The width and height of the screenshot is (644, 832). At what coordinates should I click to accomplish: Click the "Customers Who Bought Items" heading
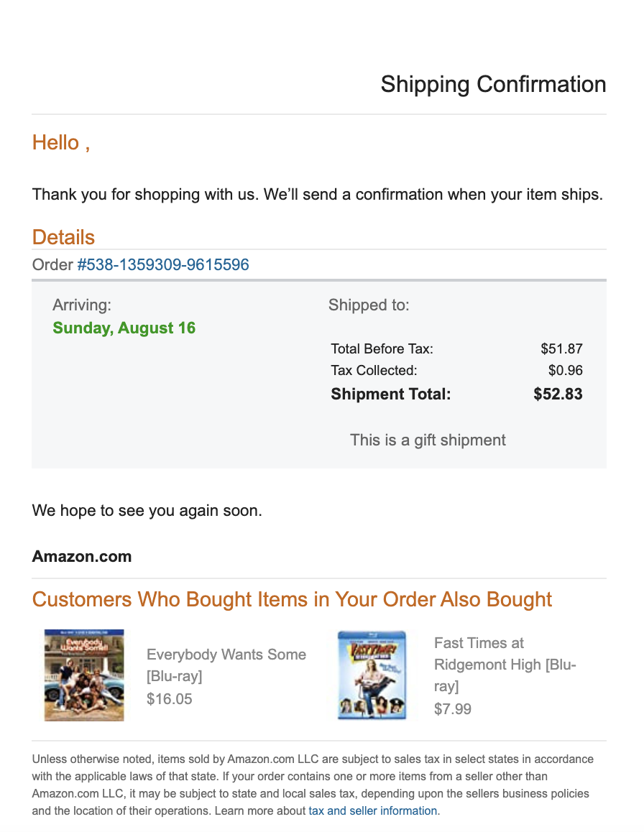(292, 599)
